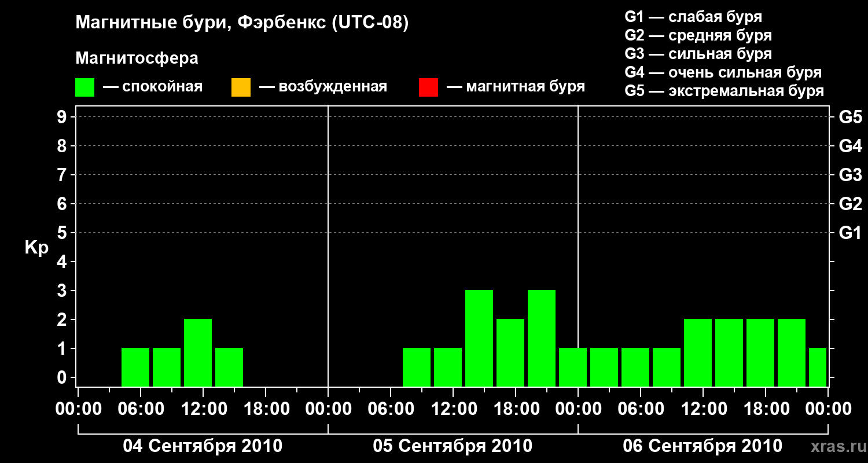Image resolution: width=868 pixels, height=463 pixels.
Task: Click the Kp 2 bar on 04 Сентября
Action: coord(198,352)
